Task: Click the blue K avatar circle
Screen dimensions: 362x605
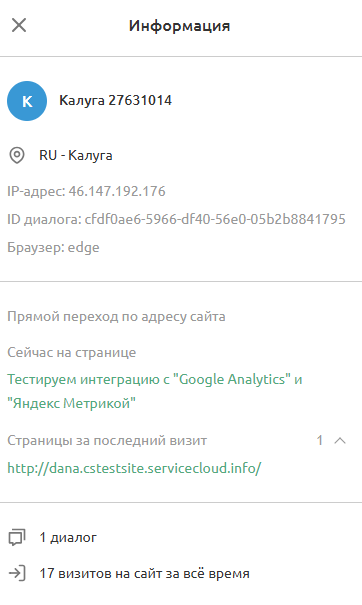Action: coord(27,101)
